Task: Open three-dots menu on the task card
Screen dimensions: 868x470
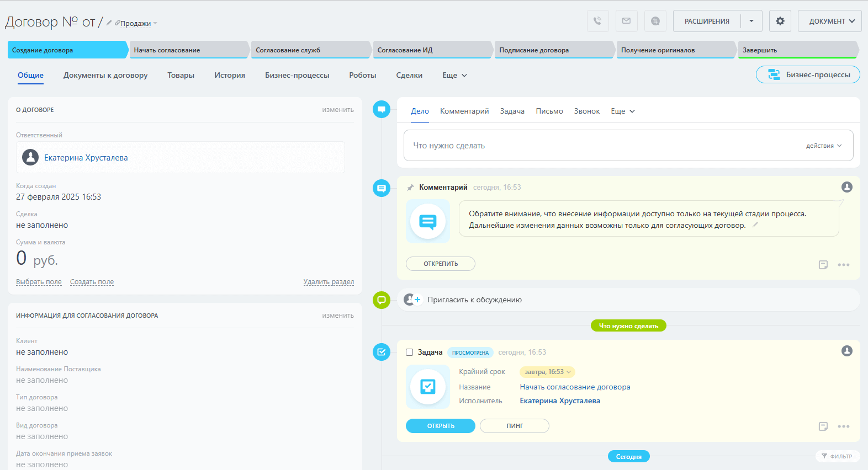Action: 843,426
